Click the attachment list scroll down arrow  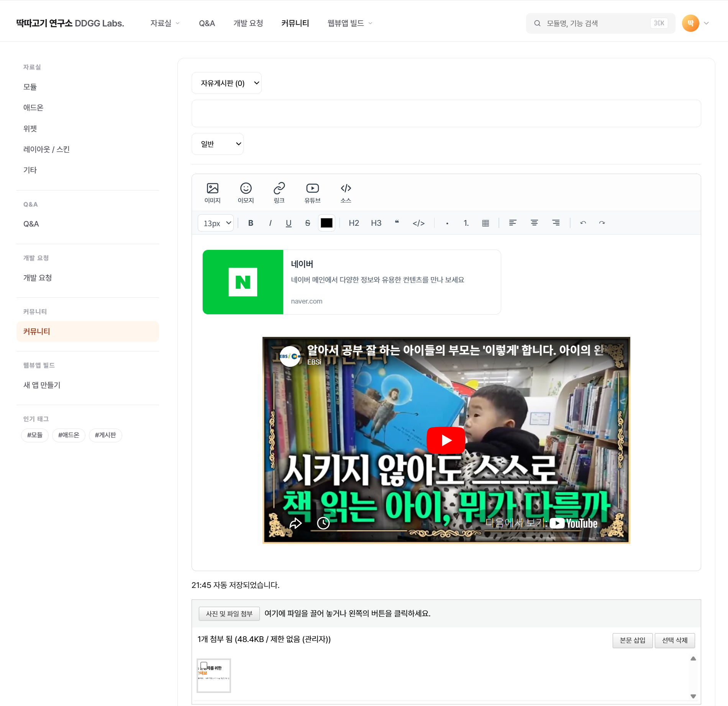693,696
